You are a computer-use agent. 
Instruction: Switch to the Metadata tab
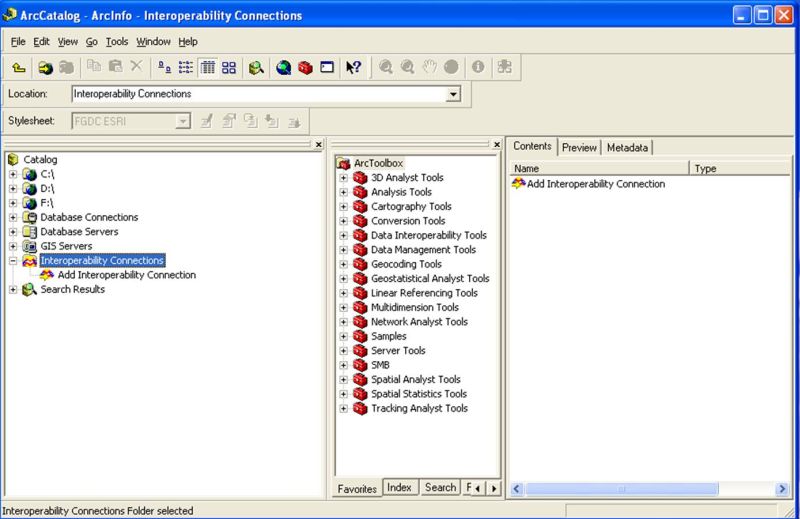click(627, 147)
